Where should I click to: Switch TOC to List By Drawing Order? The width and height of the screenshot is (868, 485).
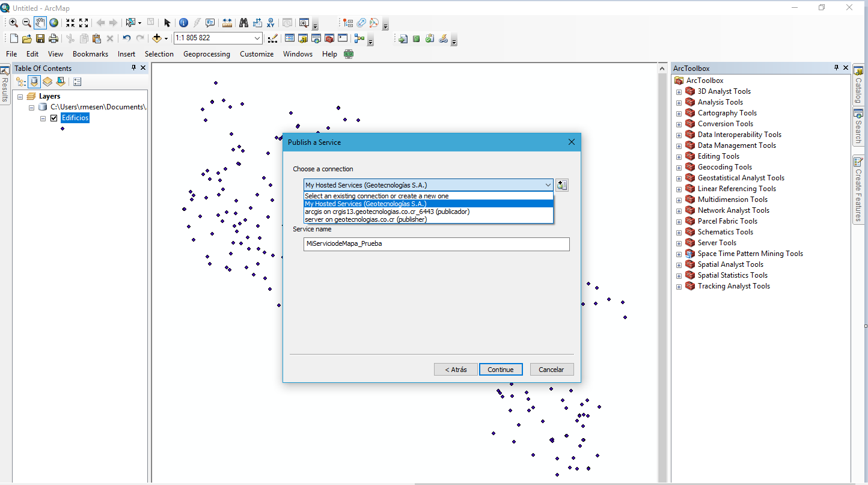pyautogui.click(x=21, y=82)
